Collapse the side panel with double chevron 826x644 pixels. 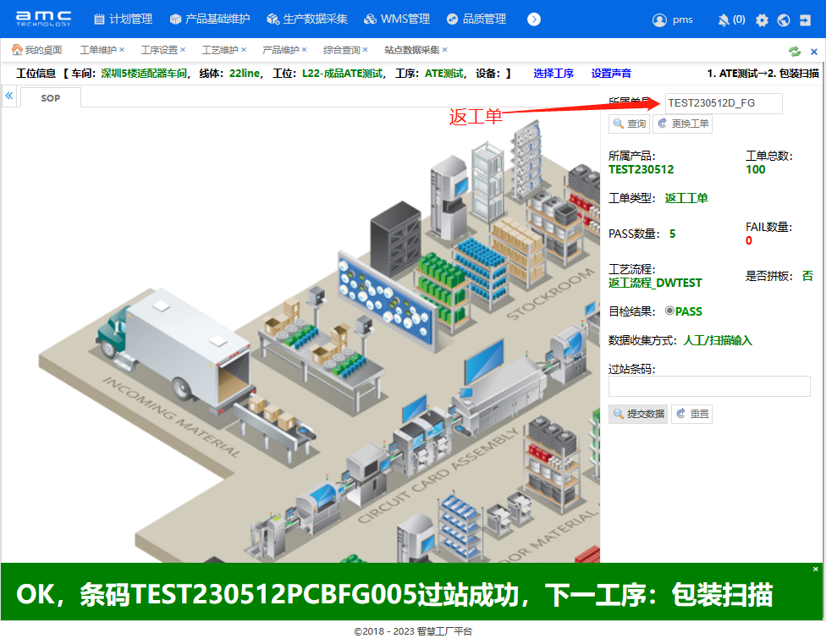tap(9, 96)
